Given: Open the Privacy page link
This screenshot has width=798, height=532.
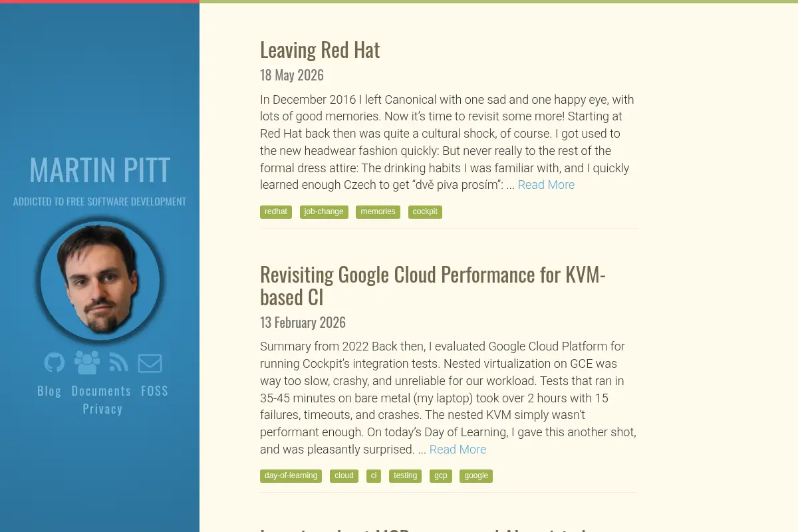Looking at the screenshot, I should [x=102, y=409].
